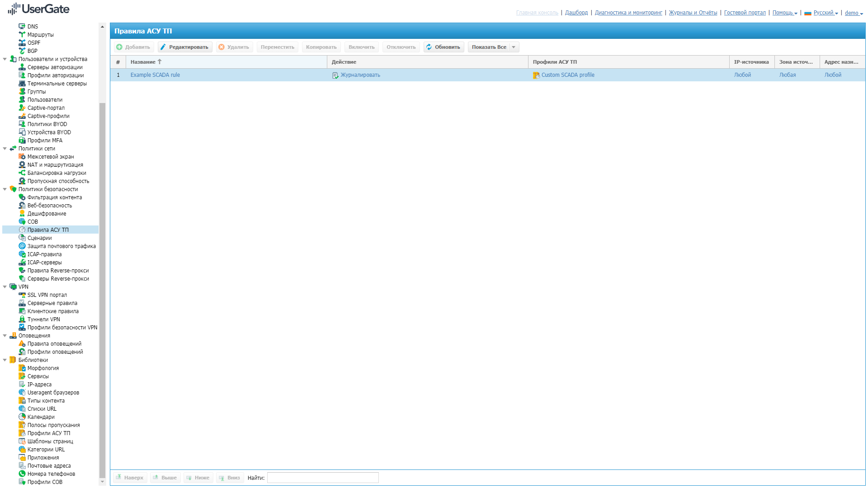Click the Custom SCADA profile icon
The width and height of the screenshot is (868, 488).
pyautogui.click(x=536, y=75)
